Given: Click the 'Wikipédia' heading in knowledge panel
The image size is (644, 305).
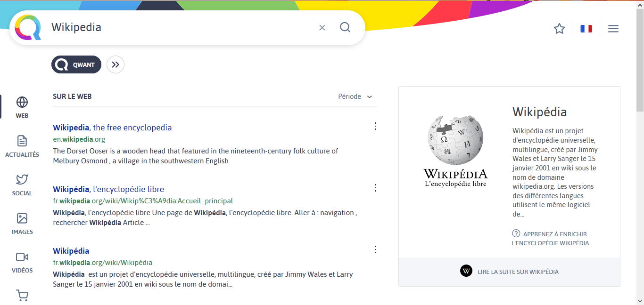Looking at the screenshot, I should (539, 112).
